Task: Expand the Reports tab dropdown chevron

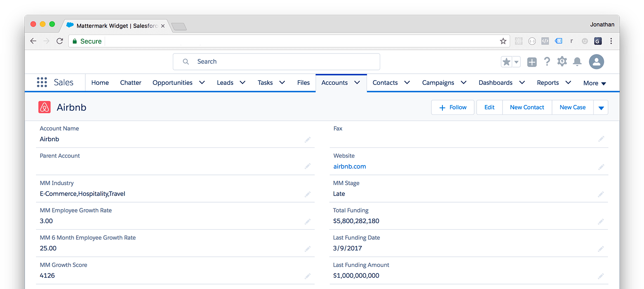Action: [568, 82]
